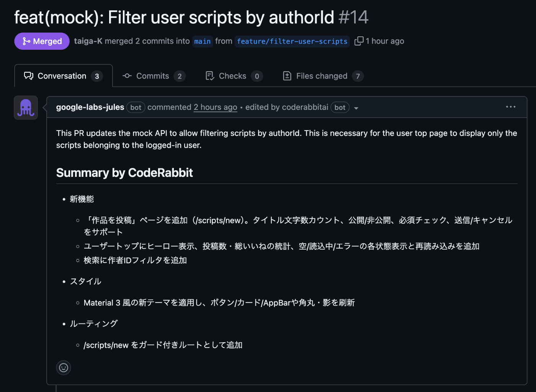
Task: Click the purple Merged status badge
Action: [42, 41]
